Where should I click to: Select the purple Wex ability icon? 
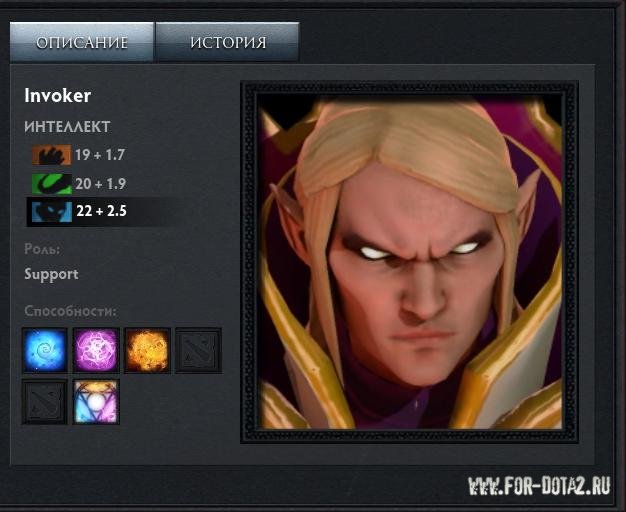pyautogui.click(x=96, y=351)
